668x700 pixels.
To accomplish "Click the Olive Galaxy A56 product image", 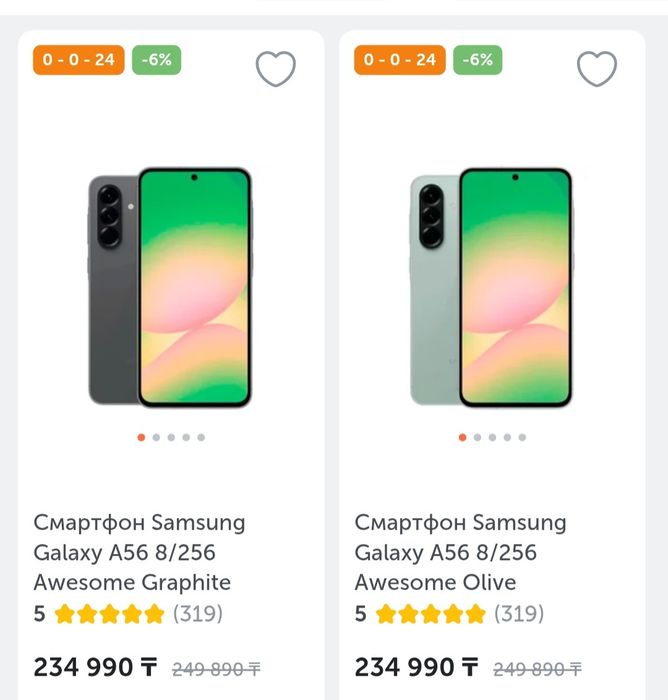I will click(x=491, y=288).
